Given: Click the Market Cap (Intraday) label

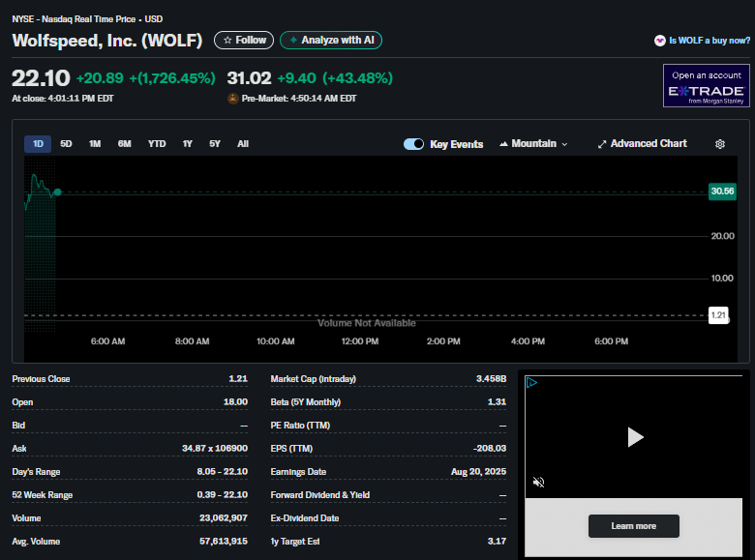Looking at the screenshot, I should tap(313, 379).
